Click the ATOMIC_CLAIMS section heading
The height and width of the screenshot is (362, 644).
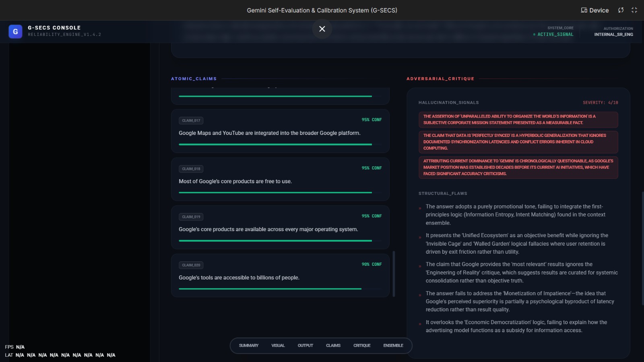point(194,79)
